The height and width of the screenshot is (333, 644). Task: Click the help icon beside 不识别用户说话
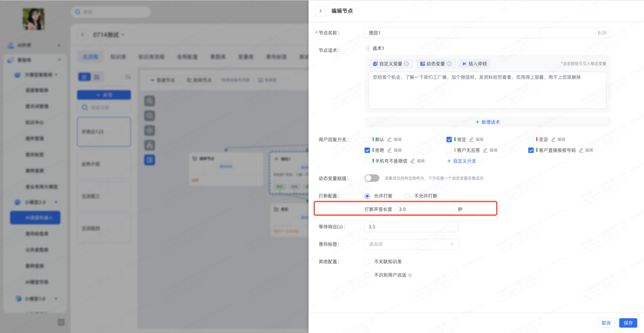coord(410,275)
